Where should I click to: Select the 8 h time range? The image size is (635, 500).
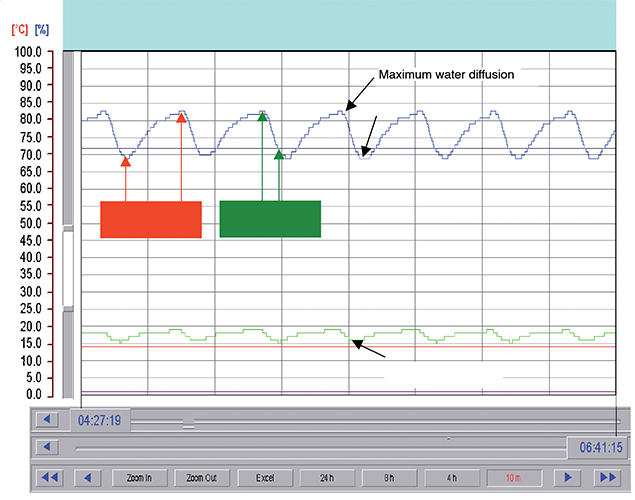point(389,478)
